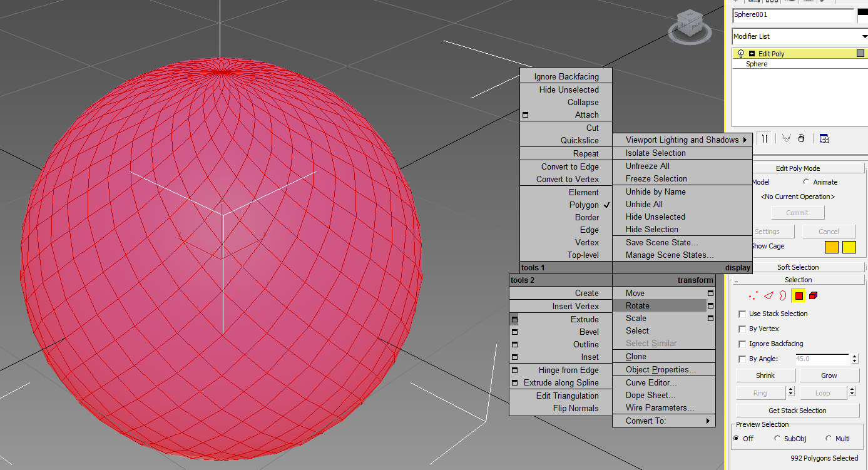Click the yellow Show Cage color swatch

coord(849,247)
